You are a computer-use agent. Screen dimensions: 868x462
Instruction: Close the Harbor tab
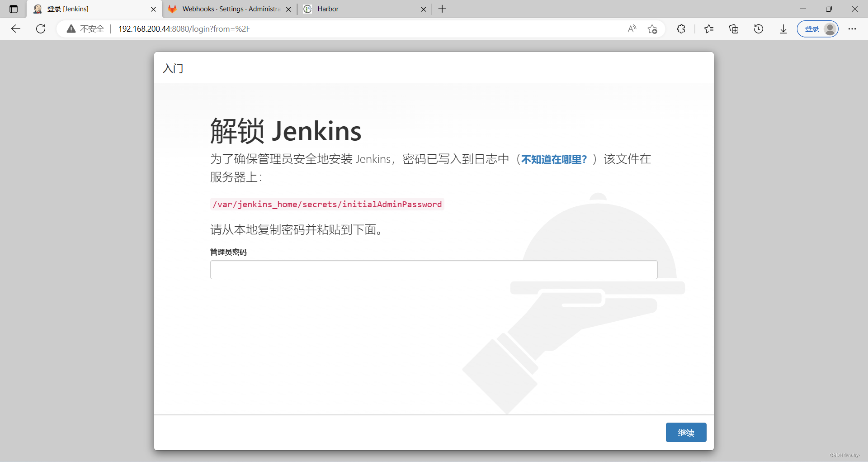click(423, 9)
